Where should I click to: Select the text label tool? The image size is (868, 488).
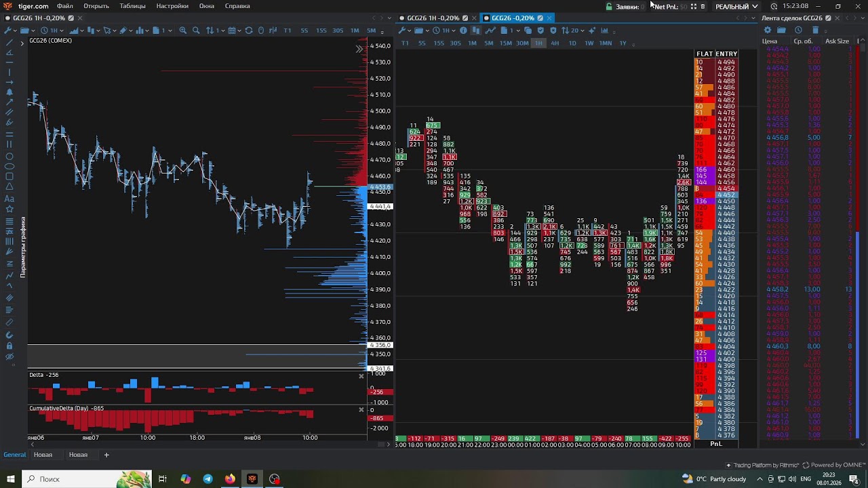(9, 199)
